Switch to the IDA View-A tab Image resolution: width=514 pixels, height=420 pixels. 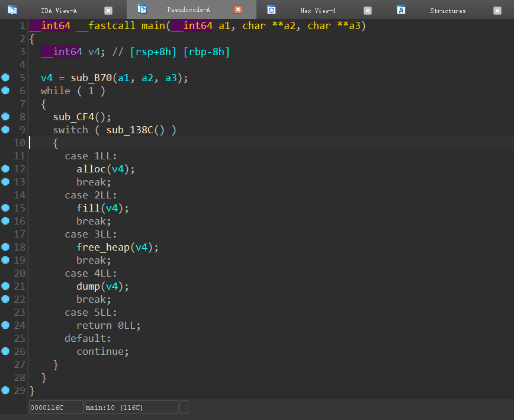(59, 9)
